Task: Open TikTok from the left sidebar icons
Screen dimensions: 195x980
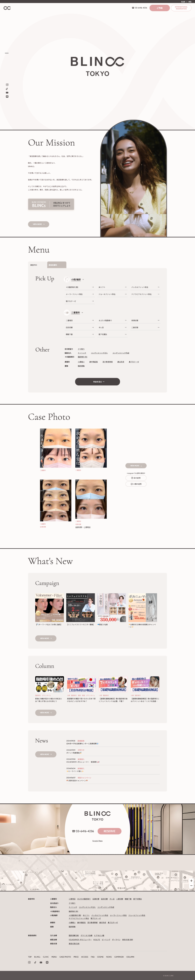Action: click(7, 89)
